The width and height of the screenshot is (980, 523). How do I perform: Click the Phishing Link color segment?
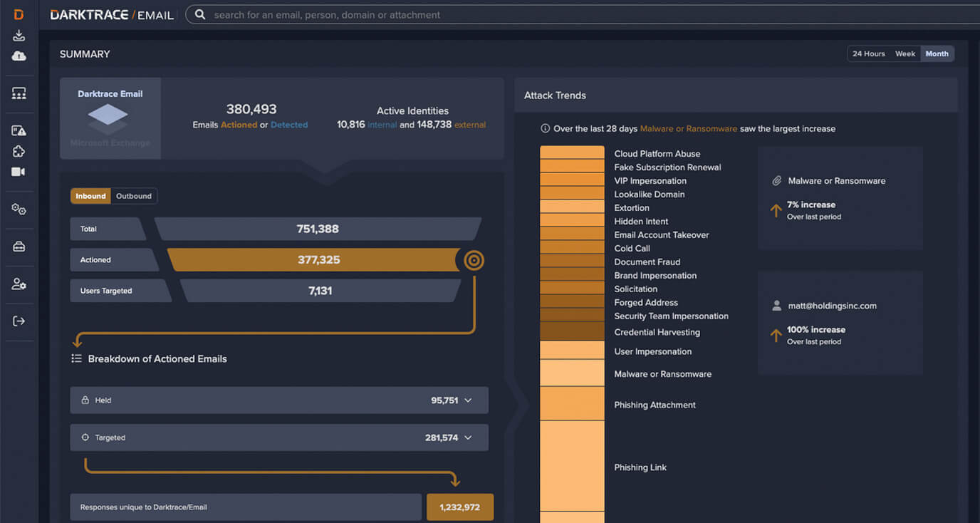(572, 466)
